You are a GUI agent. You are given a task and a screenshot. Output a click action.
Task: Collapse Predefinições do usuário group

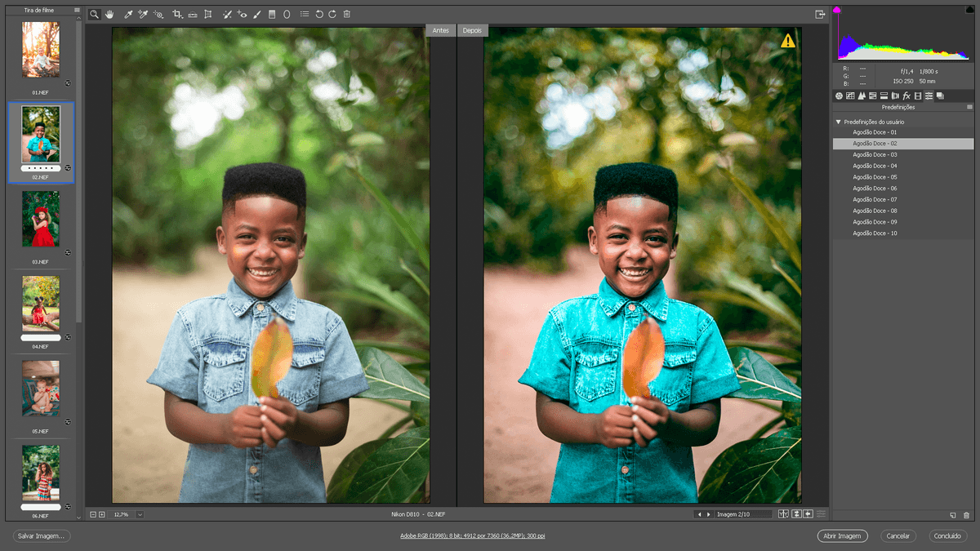click(838, 122)
